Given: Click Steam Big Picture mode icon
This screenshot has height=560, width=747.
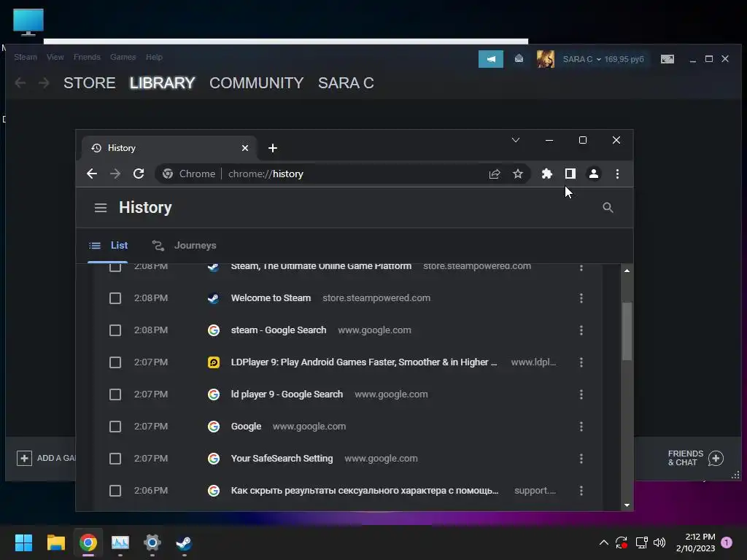Looking at the screenshot, I should [x=667, y=59].
